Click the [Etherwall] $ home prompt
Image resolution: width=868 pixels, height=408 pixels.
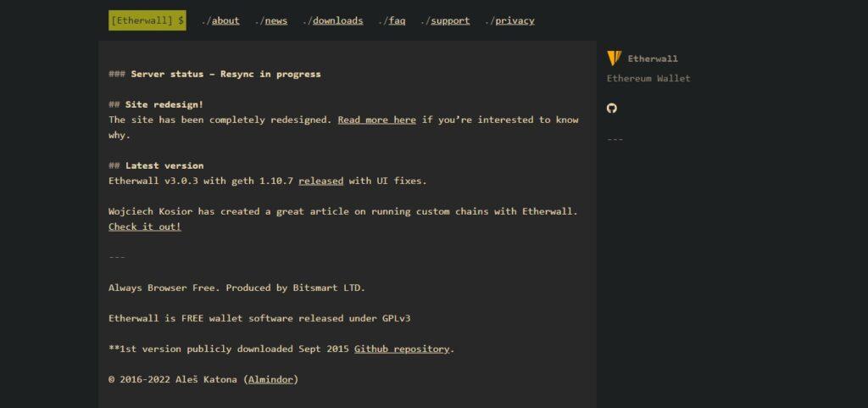tap(147, 20)
